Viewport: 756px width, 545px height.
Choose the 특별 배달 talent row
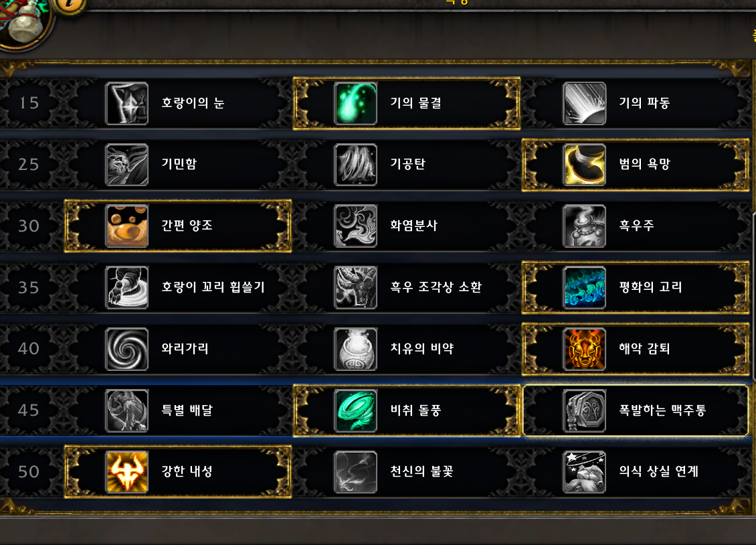178,410
